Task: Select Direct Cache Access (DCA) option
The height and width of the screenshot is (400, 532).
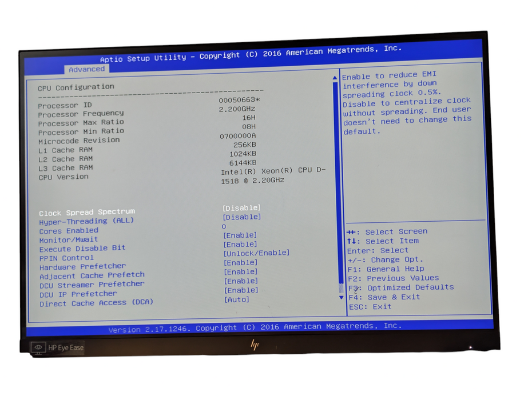Action: 96,303
